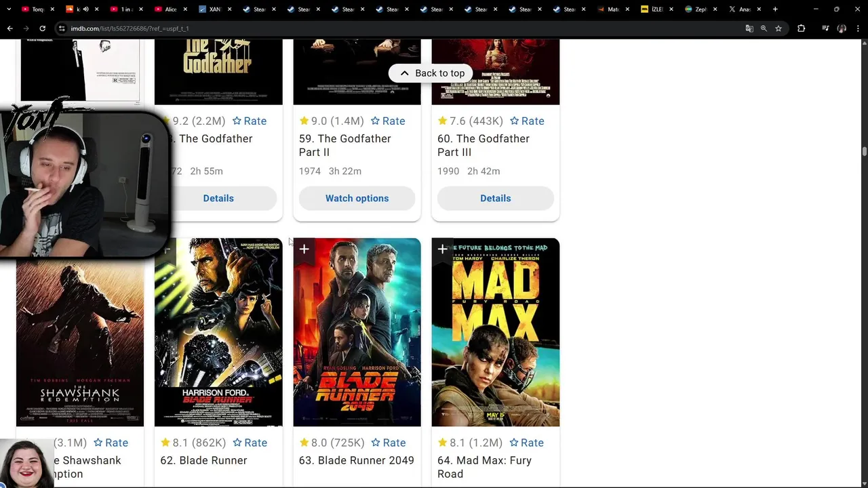Rate The Godfather Part III
Viewport: 868px width, 488px height.
click(x=527, y=121)
